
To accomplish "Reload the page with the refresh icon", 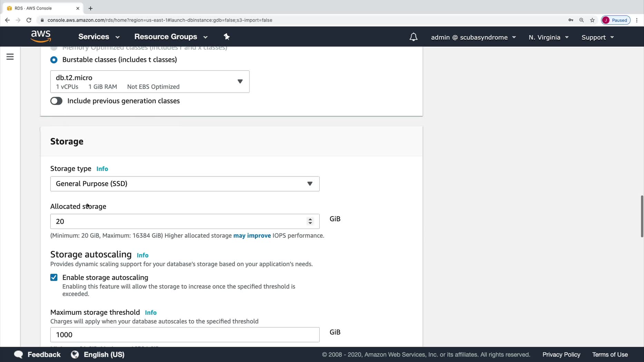I will pos(29,20).
